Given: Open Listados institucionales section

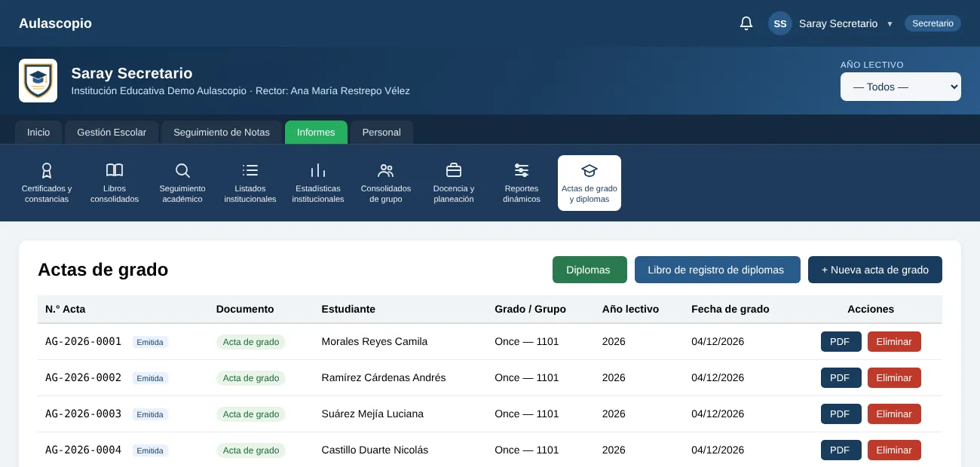Looking at the screenshot, I should coord(250,183).
